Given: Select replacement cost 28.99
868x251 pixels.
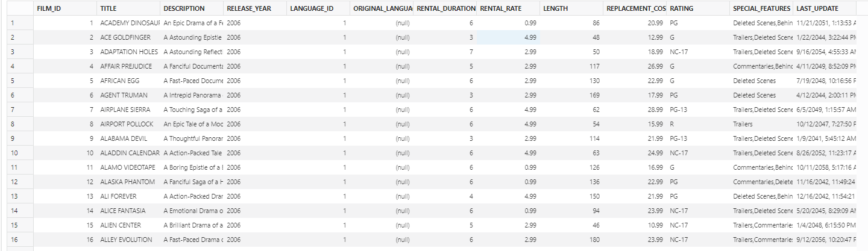Looking at the screenshot, I should 634,110.
